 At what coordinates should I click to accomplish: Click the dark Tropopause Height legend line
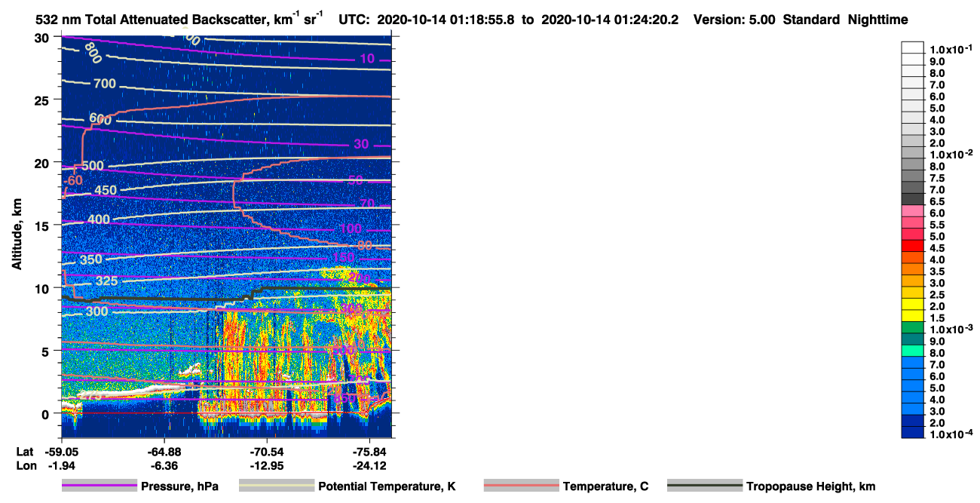[x=705, y=486]
